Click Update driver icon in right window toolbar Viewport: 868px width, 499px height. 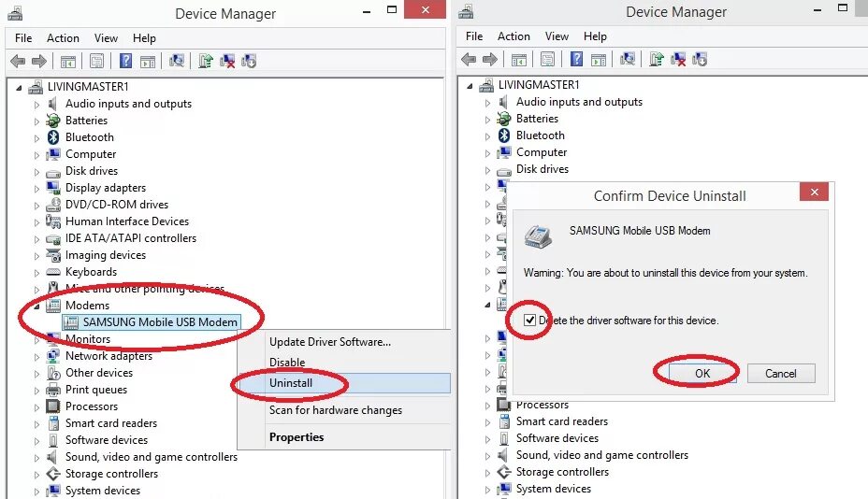click(656, 59)
